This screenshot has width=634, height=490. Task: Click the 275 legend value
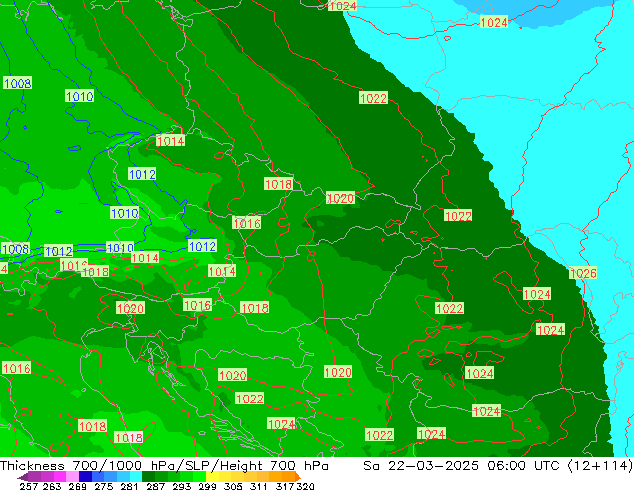coord(104,486)
